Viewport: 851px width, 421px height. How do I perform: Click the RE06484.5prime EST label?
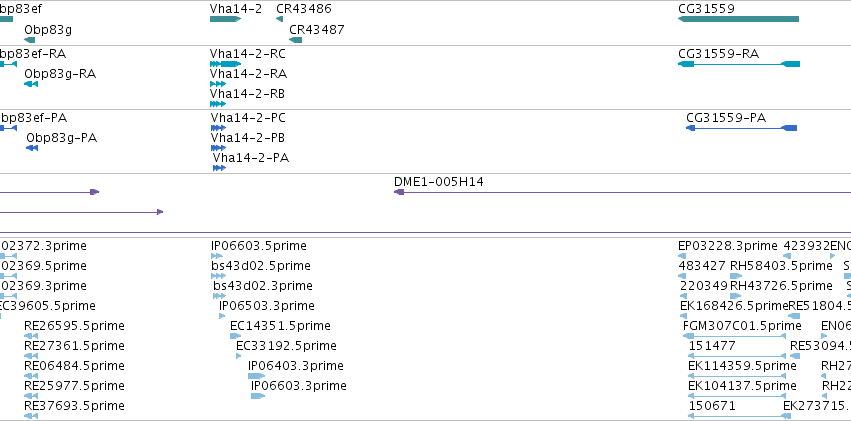pyautogui.click(x=74, y=366)
